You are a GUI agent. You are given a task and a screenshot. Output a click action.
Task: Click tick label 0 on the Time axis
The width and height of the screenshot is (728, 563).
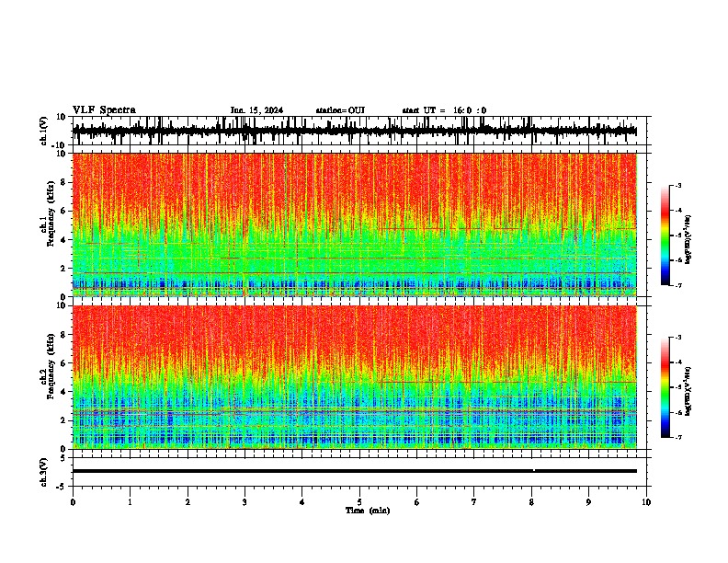point(73,502)
